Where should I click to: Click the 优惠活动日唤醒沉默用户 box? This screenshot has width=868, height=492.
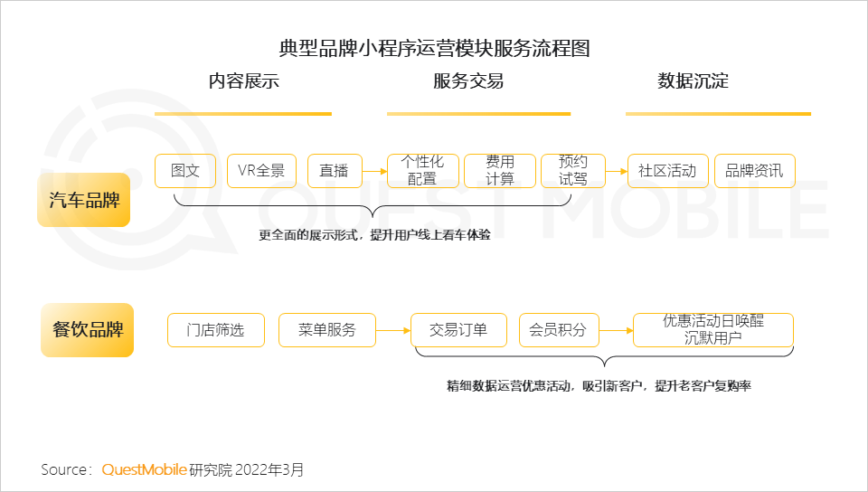click(x=713, y=330)
